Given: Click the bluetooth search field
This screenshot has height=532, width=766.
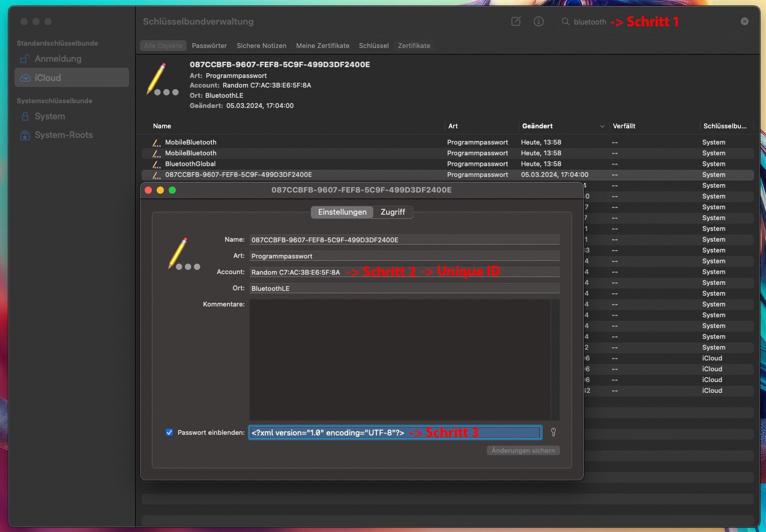Looking at the screenshot, I should point(654,22).
